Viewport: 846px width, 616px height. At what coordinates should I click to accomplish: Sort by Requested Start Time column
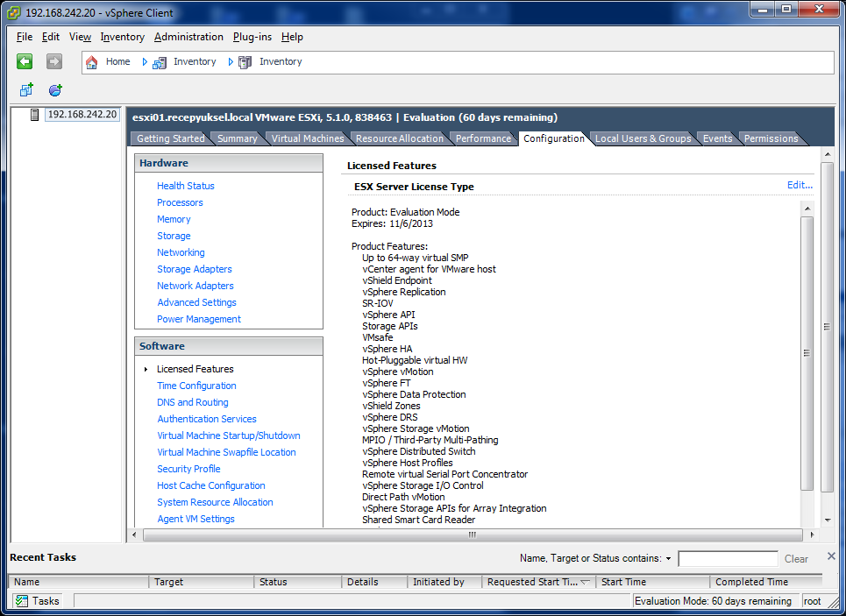pos(538,582)
